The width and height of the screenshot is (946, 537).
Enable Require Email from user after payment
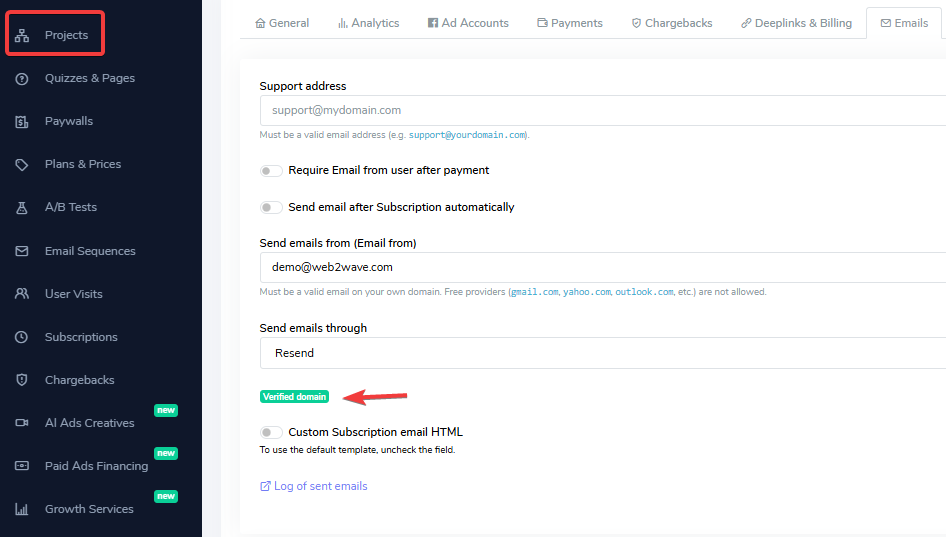click(271, 171)
